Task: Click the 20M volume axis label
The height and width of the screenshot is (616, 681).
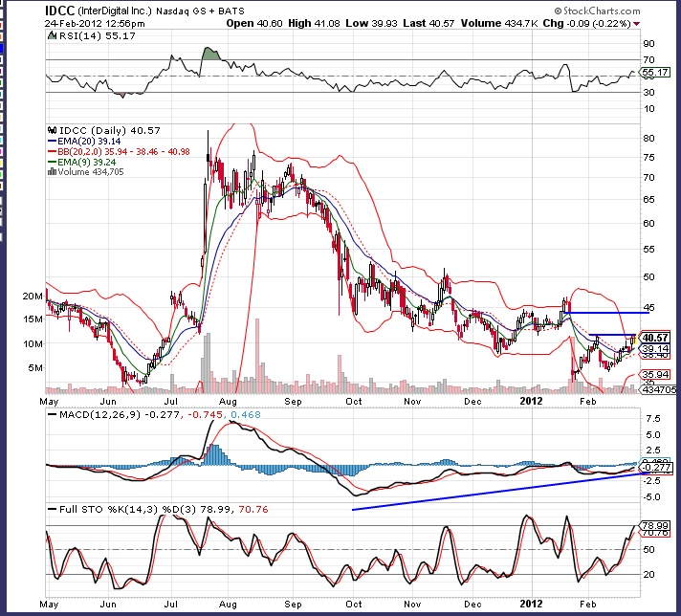Action: [x=33, y=296]
